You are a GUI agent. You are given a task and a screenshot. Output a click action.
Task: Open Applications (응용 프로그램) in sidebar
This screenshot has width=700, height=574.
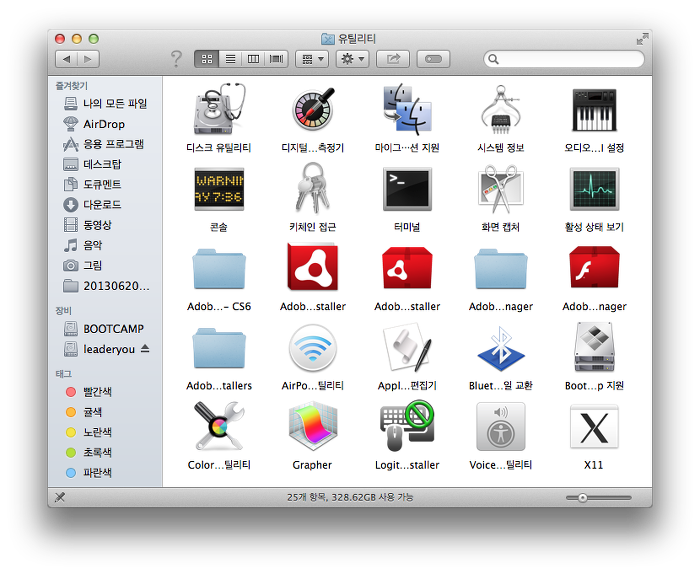[x=104, y=144]
